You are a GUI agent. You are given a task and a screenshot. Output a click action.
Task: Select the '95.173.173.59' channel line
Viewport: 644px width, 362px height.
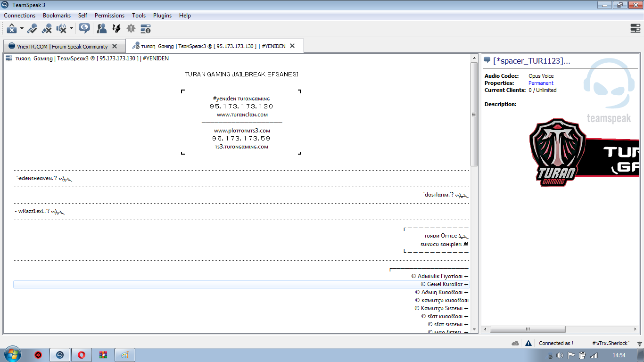(241, 139)
